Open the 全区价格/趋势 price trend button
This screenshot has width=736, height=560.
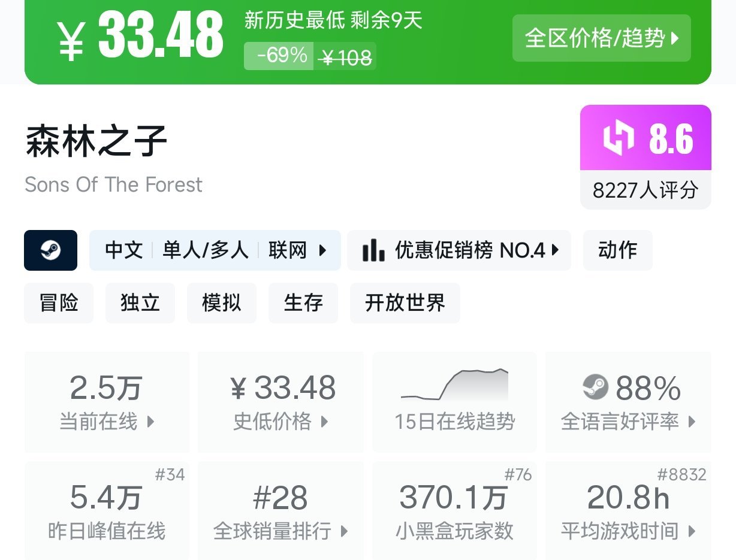coord(601,38)
